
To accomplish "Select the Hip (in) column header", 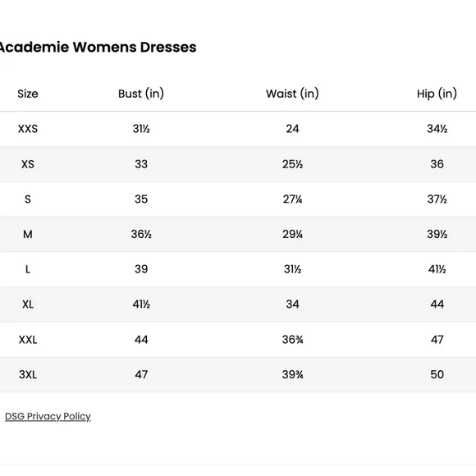I will pos(437,94).
